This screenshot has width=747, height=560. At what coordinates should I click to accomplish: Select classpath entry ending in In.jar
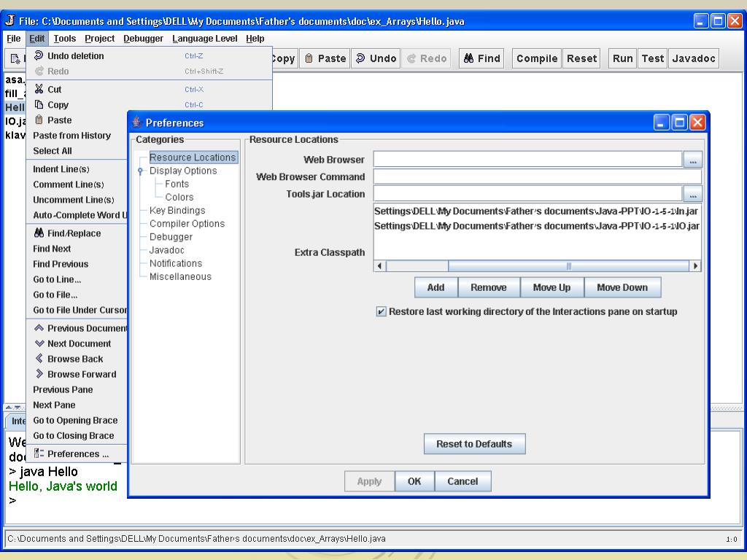click(x=537, y=211)
